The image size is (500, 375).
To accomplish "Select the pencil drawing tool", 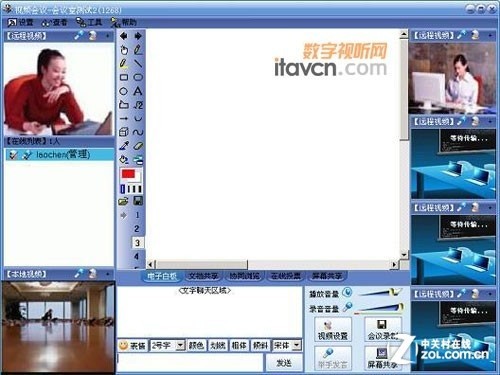I will click(138, 50).
